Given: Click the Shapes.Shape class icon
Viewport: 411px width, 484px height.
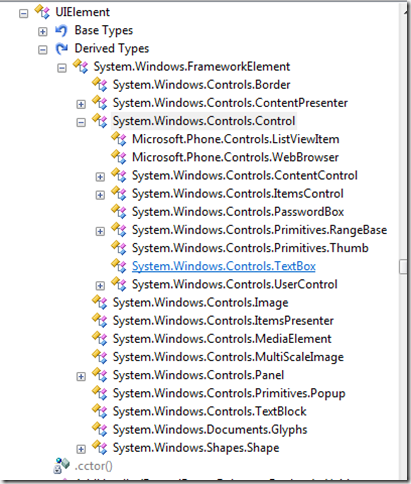Looking at the screenshot, I should (x=100, y=448).
